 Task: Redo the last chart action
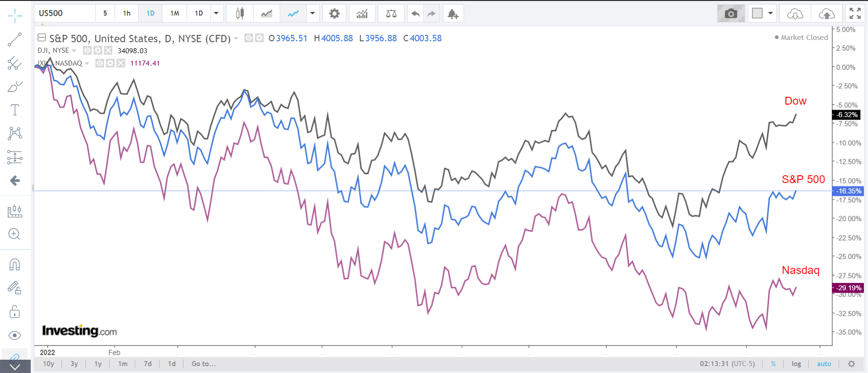(x=431, y=13)
